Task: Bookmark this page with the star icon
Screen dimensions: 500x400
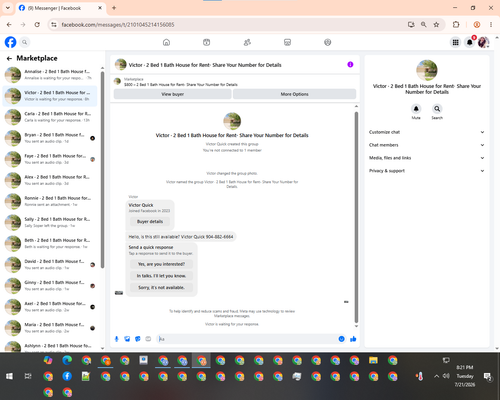Action: pyautogui.click(x=436, y=25)
